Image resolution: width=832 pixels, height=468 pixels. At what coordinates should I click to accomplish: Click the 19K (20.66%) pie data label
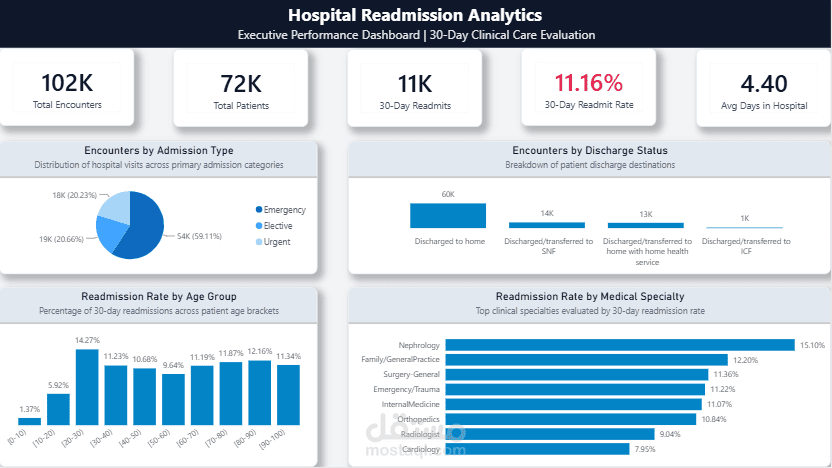[x=62, y=239]
